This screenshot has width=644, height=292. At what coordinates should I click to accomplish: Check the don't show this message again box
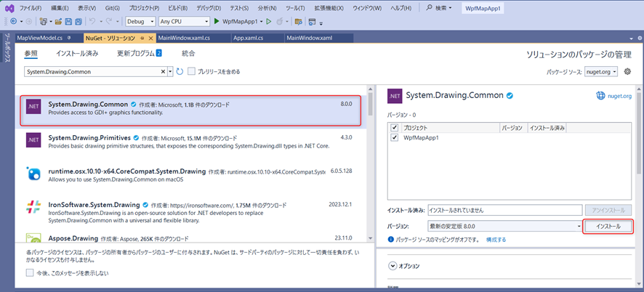[29, 272]
